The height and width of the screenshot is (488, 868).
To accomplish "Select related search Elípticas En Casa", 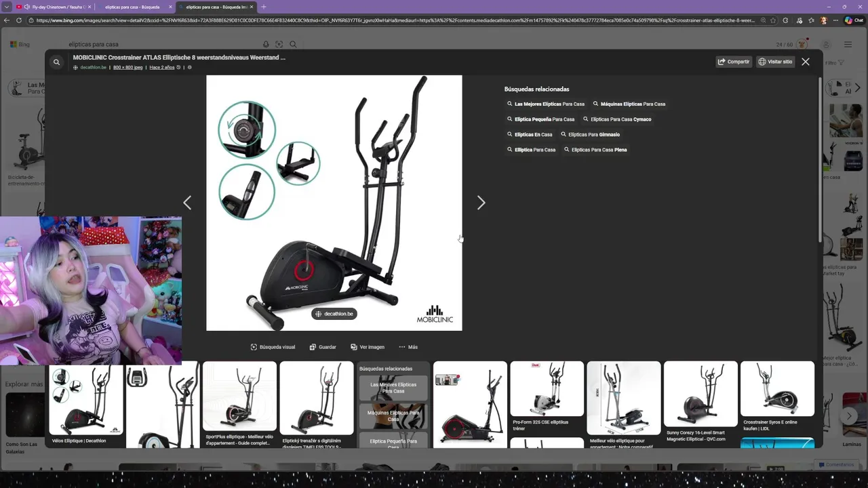I will pyautogui.click(x=530, y=134).
